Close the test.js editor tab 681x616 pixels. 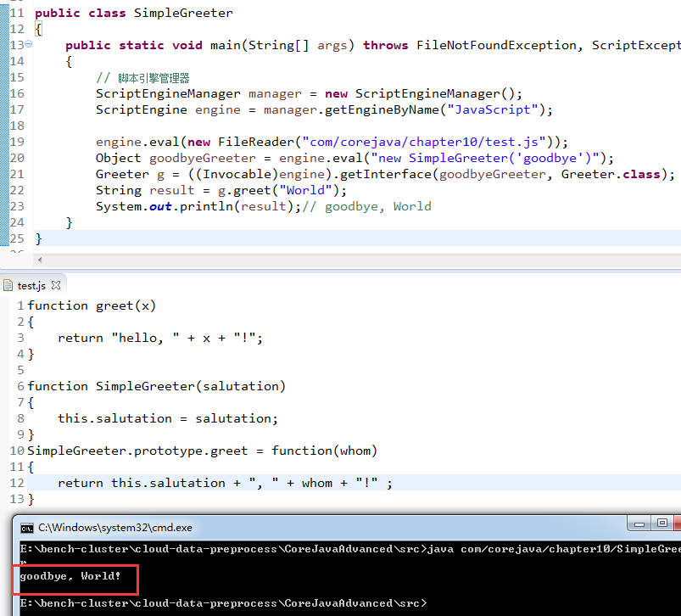pos(56,285)
